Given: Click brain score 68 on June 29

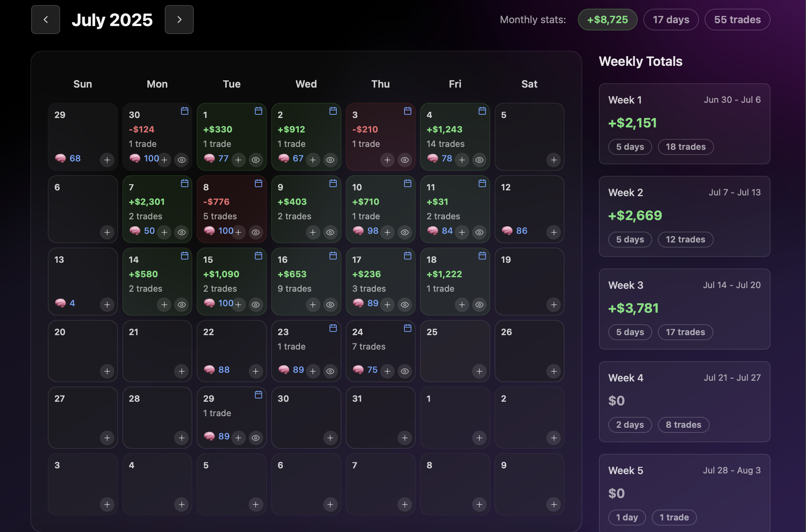Looking at the screenshot, I should (x=68, y=158).
